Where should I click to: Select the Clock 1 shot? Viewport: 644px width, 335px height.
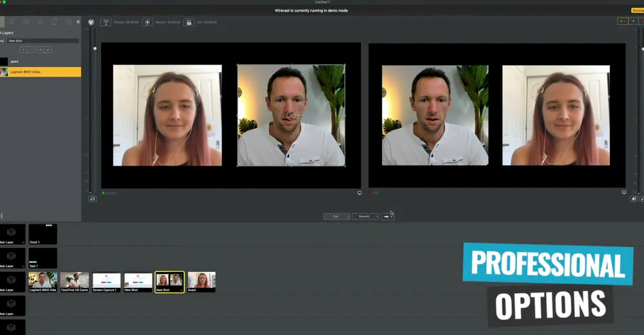click(43, 234)
